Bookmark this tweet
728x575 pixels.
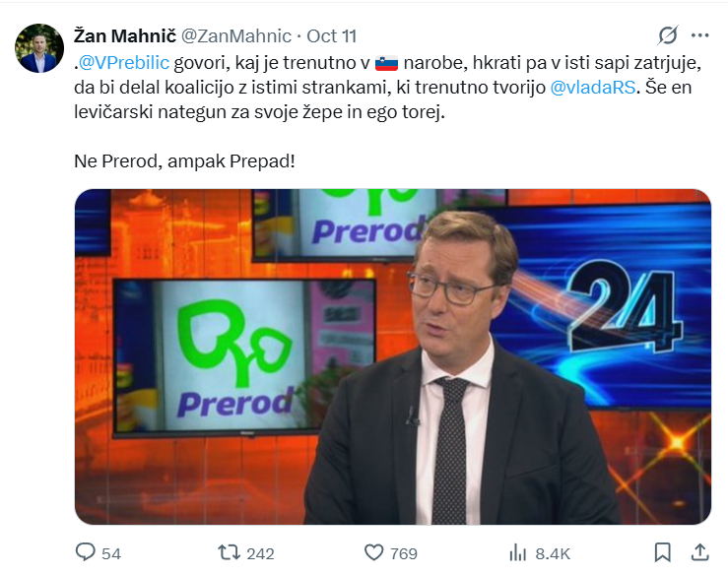click(x=663, y=552)
